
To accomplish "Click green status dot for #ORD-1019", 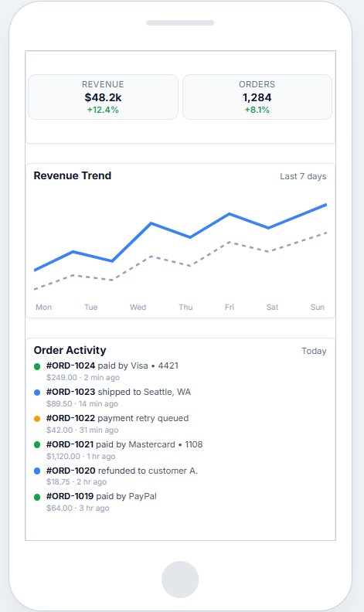I will click(37, 498).
